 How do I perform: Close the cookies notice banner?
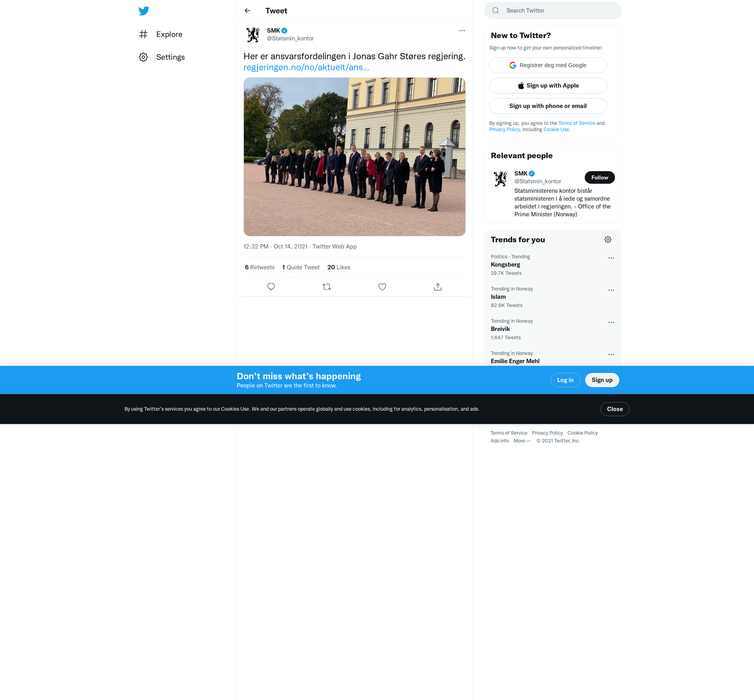[615, 409]
